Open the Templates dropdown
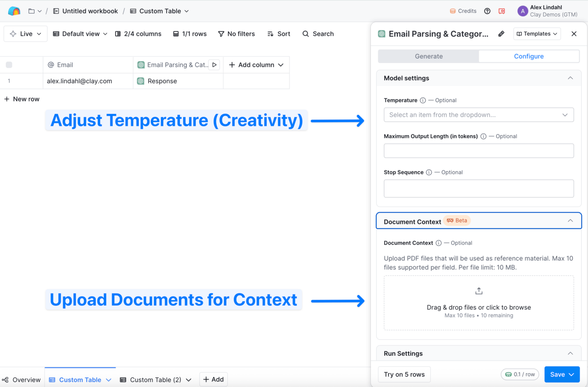The width and height of the screenshot is (588, 387). pos(537,34)
